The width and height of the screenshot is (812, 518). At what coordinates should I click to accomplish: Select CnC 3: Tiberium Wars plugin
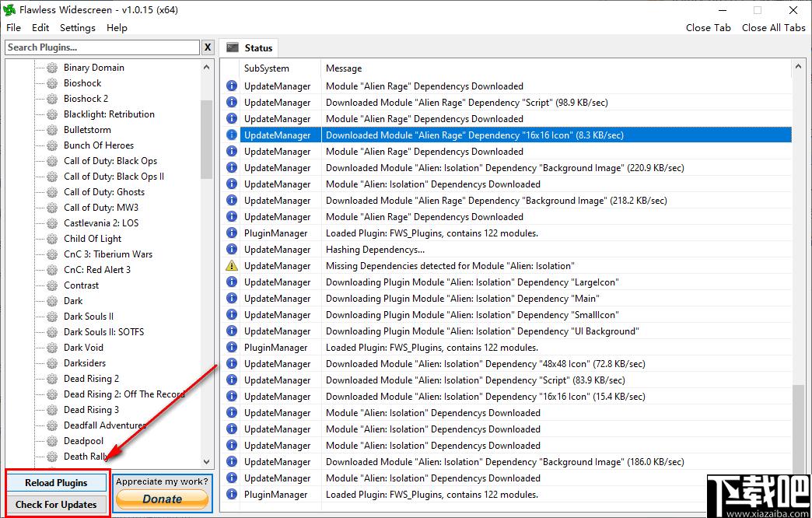[107, 254]
